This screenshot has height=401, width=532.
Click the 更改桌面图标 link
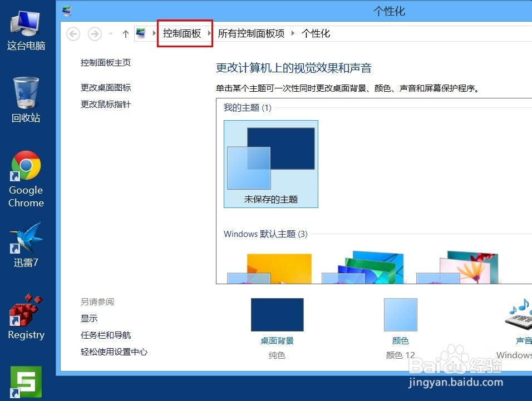[x=105, y=87]
